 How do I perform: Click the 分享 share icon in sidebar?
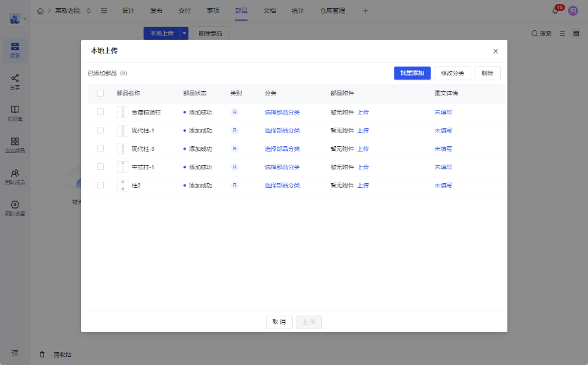[x=14, y=79]
